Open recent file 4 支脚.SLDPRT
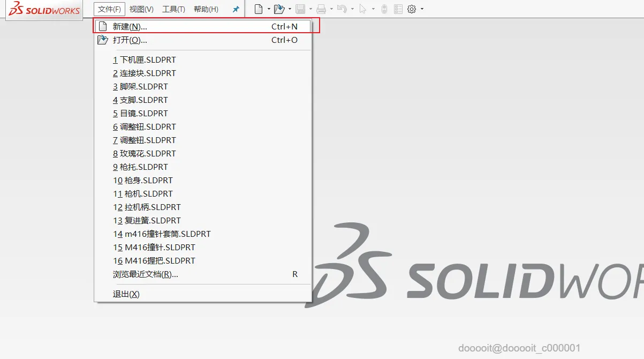Screen dimensions: 644x359 203,100
